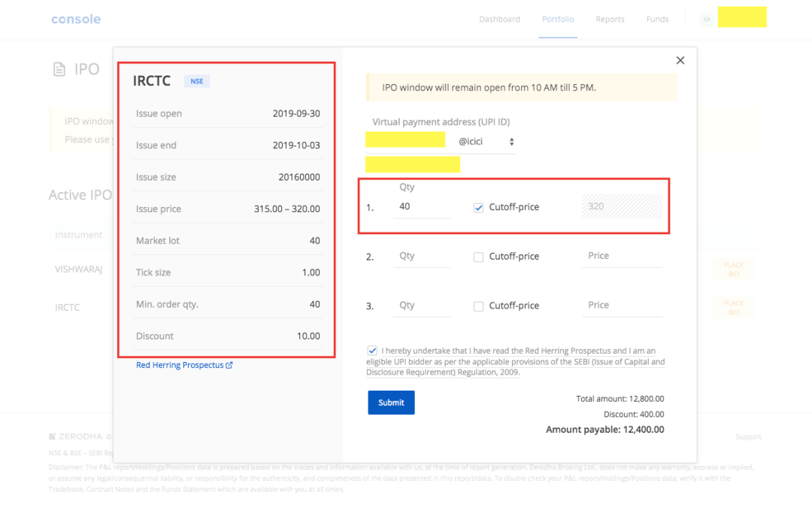Screen dimensions: 812x508
Task: Click the IPO window timing notice
Action: (522, 87)
